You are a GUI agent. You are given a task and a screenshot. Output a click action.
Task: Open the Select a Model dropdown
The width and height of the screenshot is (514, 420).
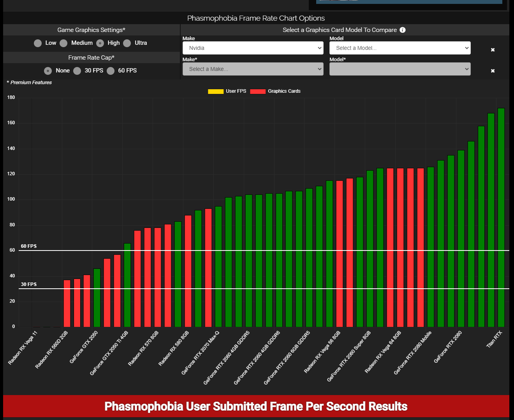[x=400, y=48]
